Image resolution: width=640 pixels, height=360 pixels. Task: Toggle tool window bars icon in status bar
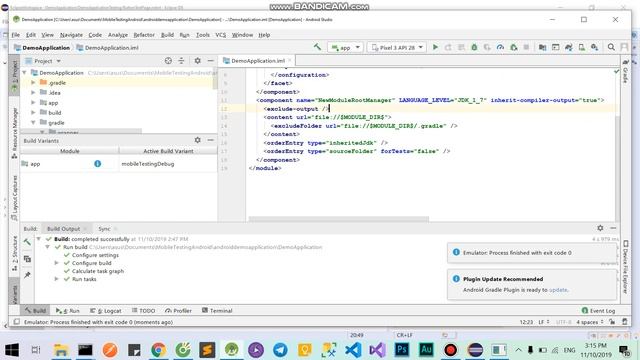[x=16, y=322]
